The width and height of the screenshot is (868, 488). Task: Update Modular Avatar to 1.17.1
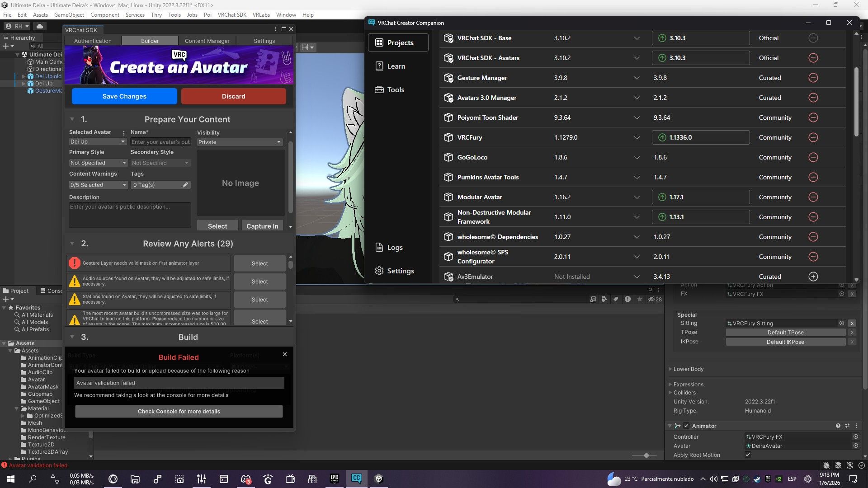[701, 197]
